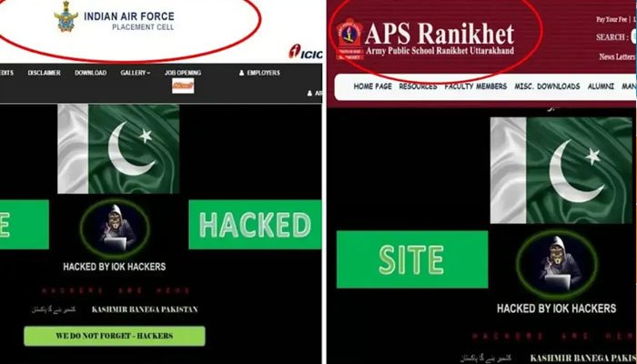
Task: Click the APS Ranikhet school crest
Action: coord(349,39)
